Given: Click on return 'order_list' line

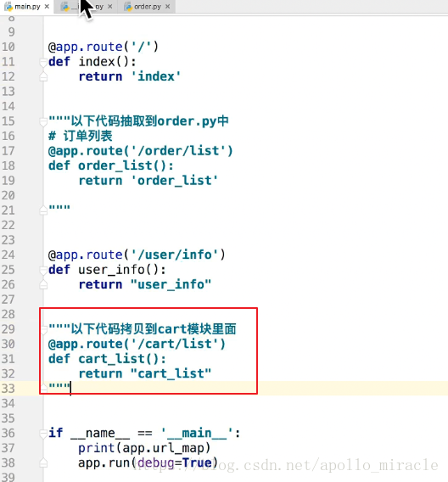Looking at the screenshot, I should [148, 181].
